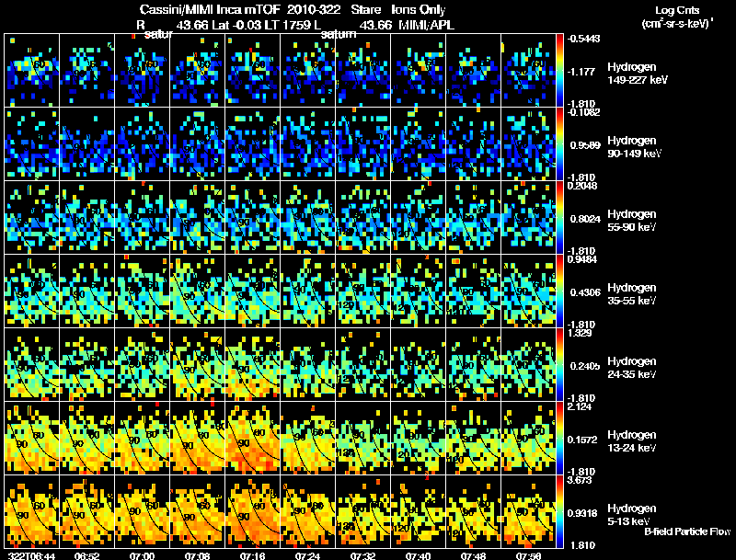Select the 'Hydrogen 13-24 keV' row label
The height and width of the screenshot is (560, 736).
(x=632, y=440)
